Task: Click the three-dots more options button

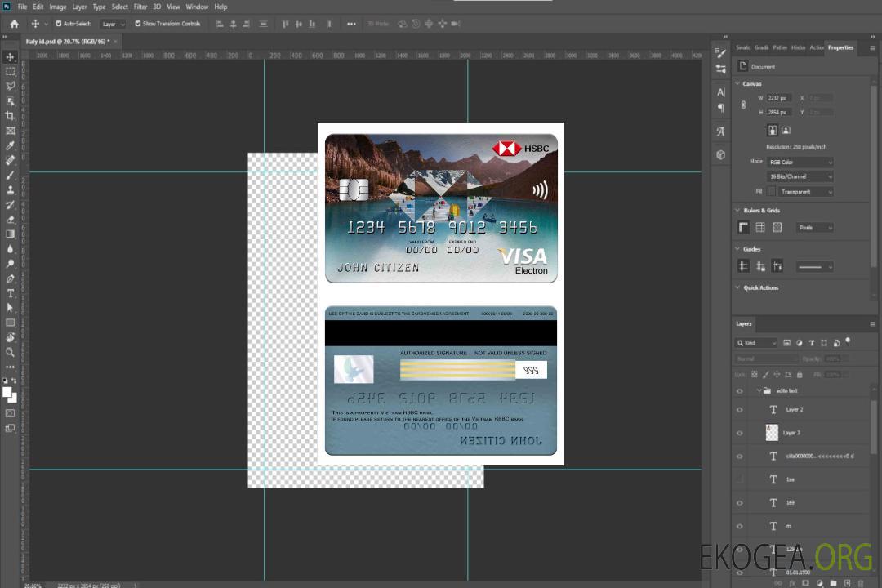Action: 351,24
